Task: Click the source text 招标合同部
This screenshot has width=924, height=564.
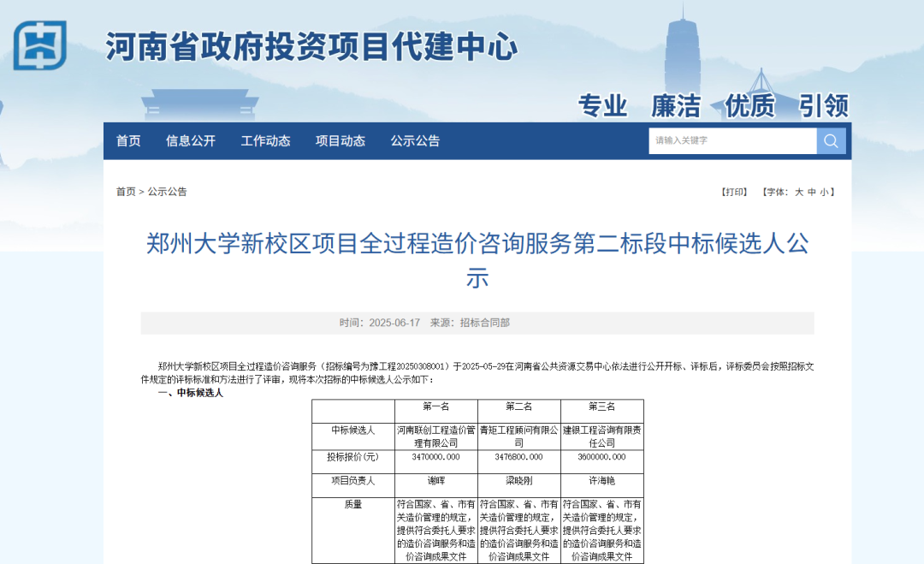Action: click(485, 323)
